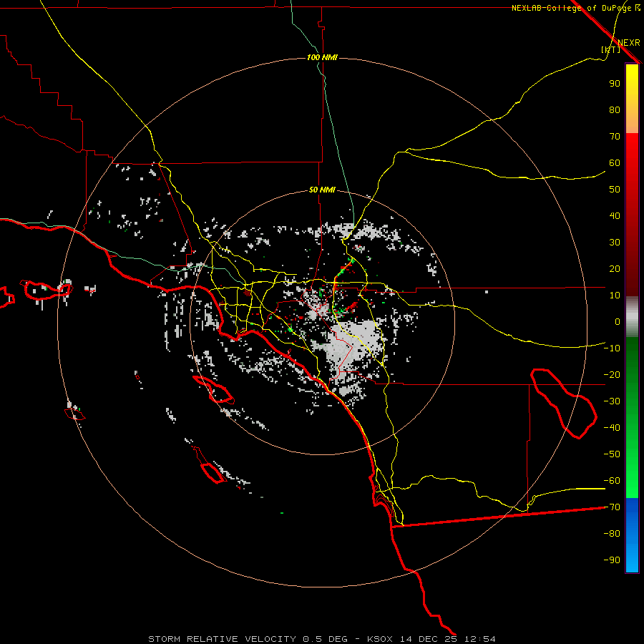This screenshot has height=644, width=644.
Task: Click the NEXLAB-College of DuPage credit text
Action: (x=575, y=8)
